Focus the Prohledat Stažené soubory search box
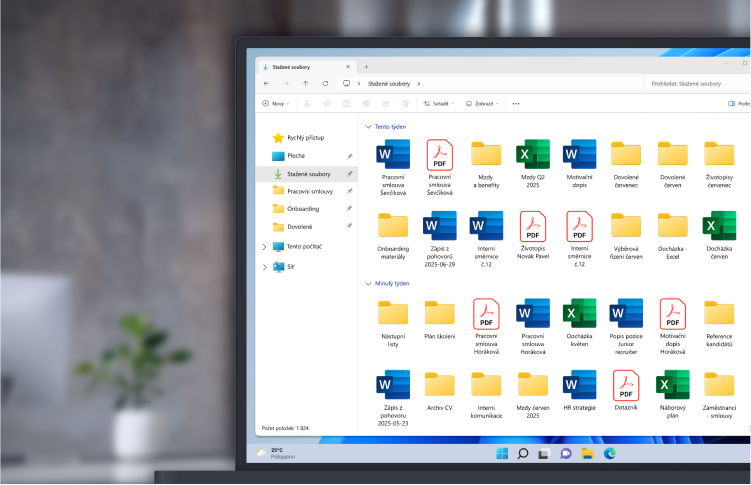Screen dimensions: 751x485 697,84
